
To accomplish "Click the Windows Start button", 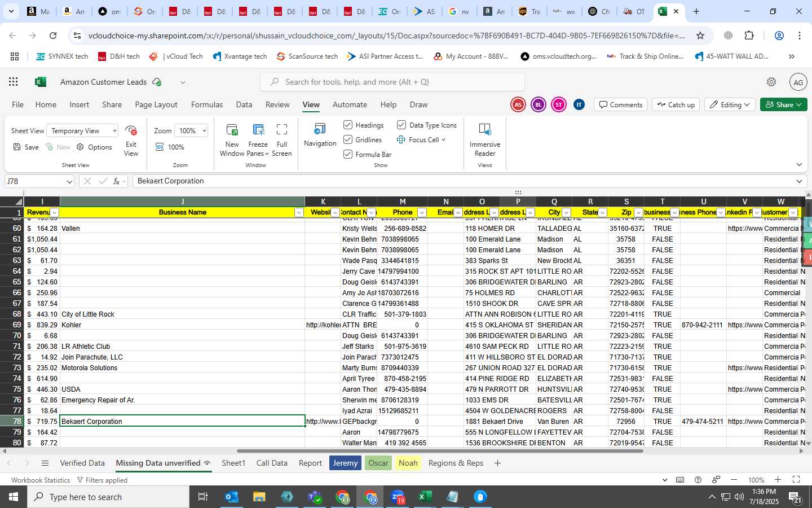I will 14,497.
